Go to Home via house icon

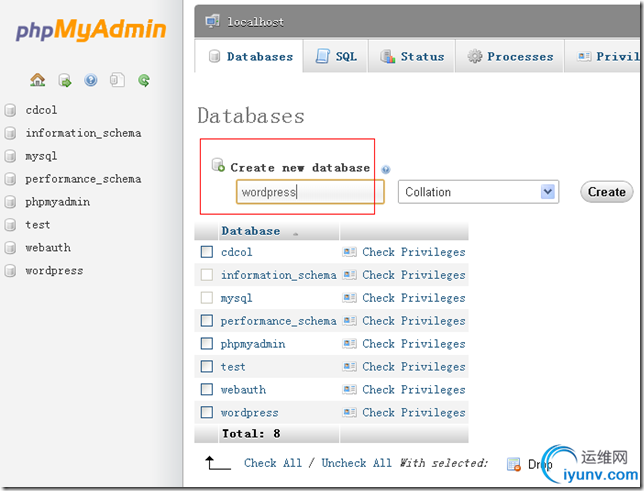pyautogui.click(x=37, y=80)
